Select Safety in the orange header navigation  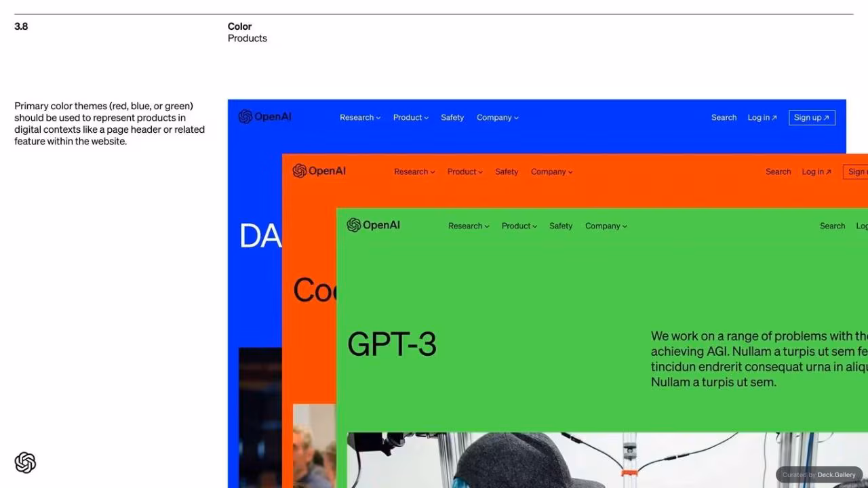(x=507, y=171)
